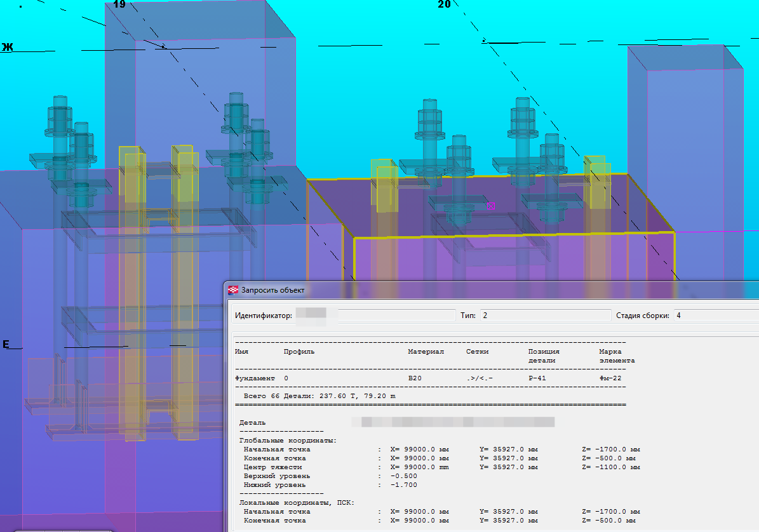Click the B20 material value
This screenshot has height=532, width=759.
coord(415,378)
